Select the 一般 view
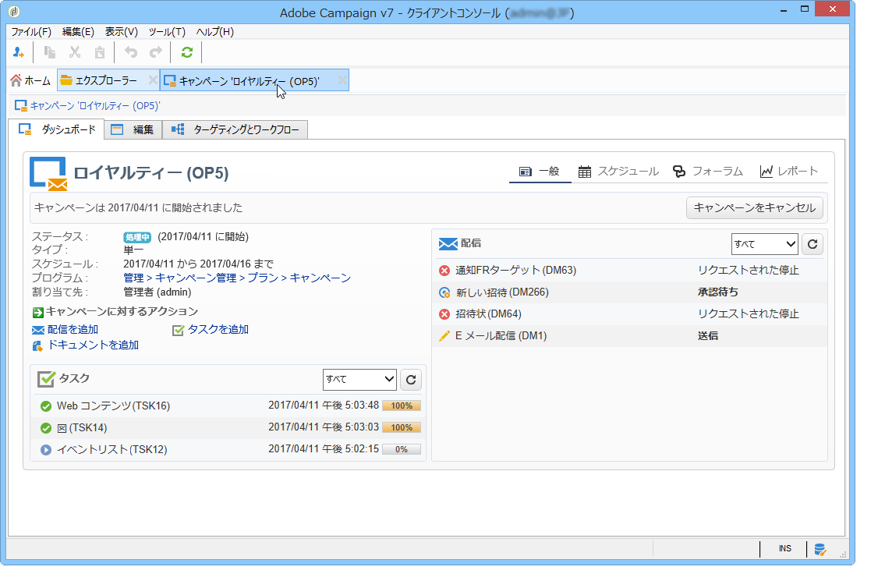Screen dimensions: 878x588 click(x=540, y=172)
